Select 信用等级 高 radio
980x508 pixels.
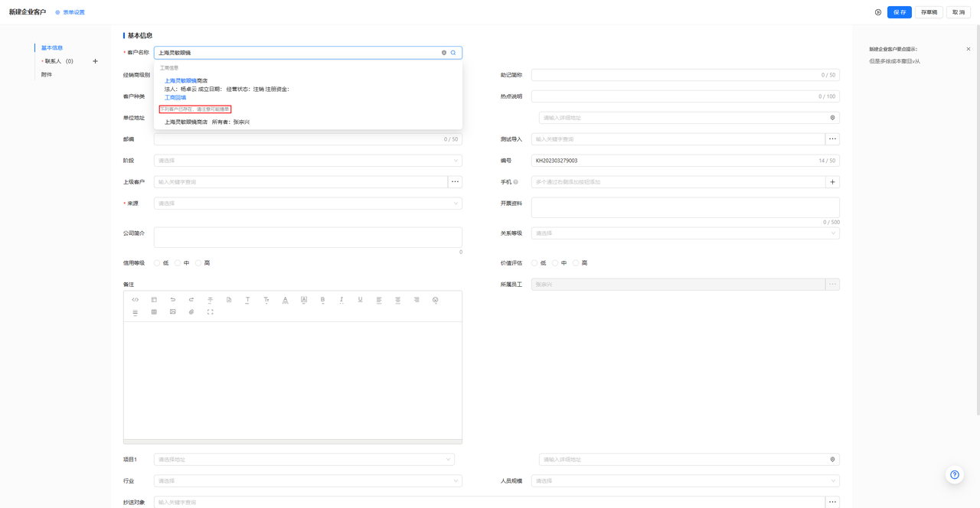pyautogui.click(x=198, y=263)
